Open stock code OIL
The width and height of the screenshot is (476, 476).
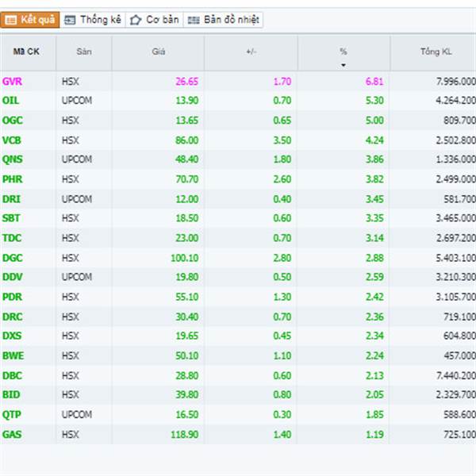(10, 101)
